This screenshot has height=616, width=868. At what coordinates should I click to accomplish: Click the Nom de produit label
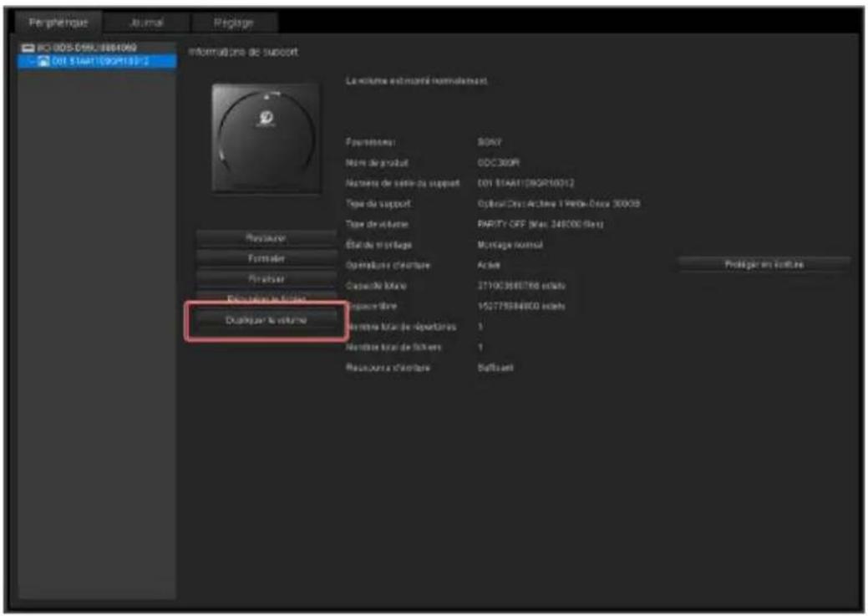point(377,162)
